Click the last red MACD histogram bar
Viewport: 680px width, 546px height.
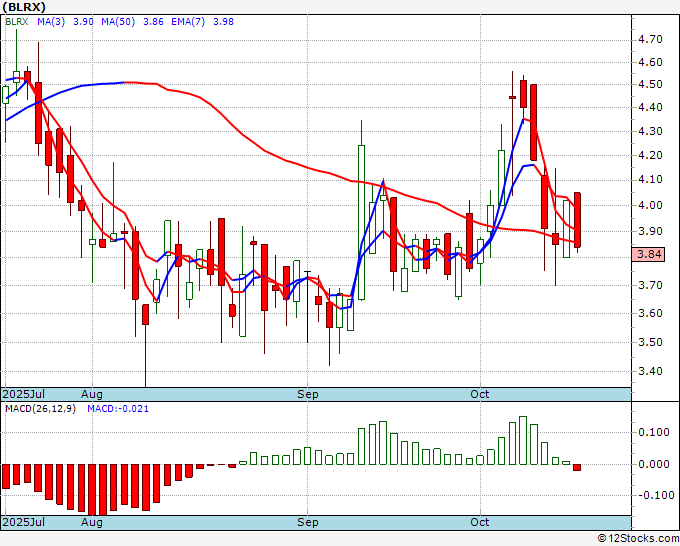click(x=577, y=468)
